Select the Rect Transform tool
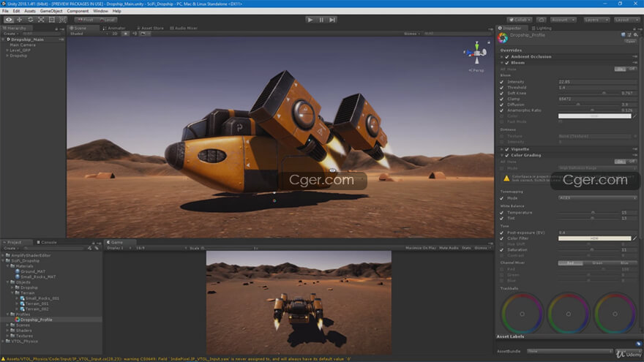The height and width of the screenshot is (362, 644). coord(52,20)
